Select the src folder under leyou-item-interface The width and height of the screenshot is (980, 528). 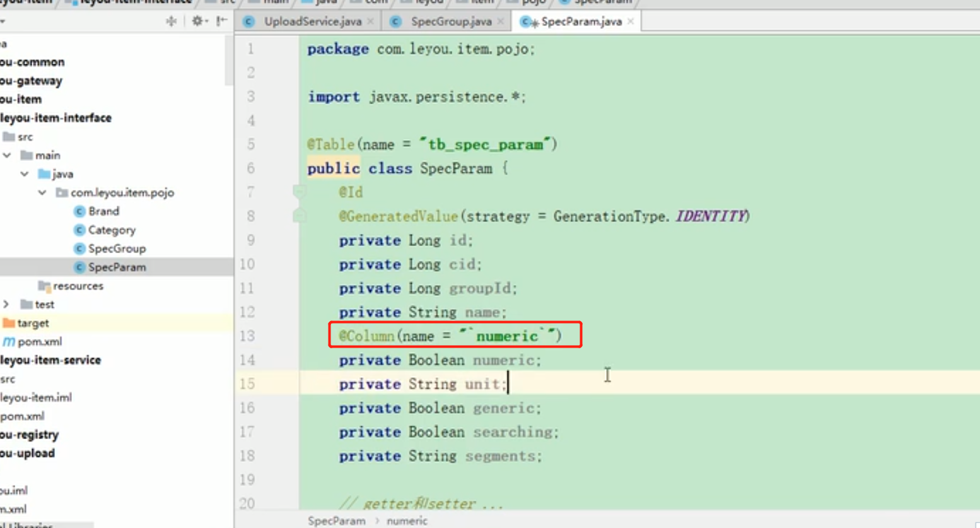click(25, 137)
